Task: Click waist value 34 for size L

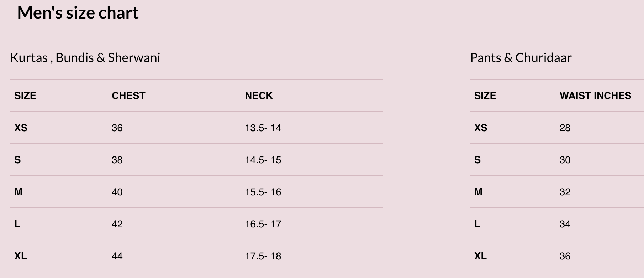Action: click(x=565, y=224)
